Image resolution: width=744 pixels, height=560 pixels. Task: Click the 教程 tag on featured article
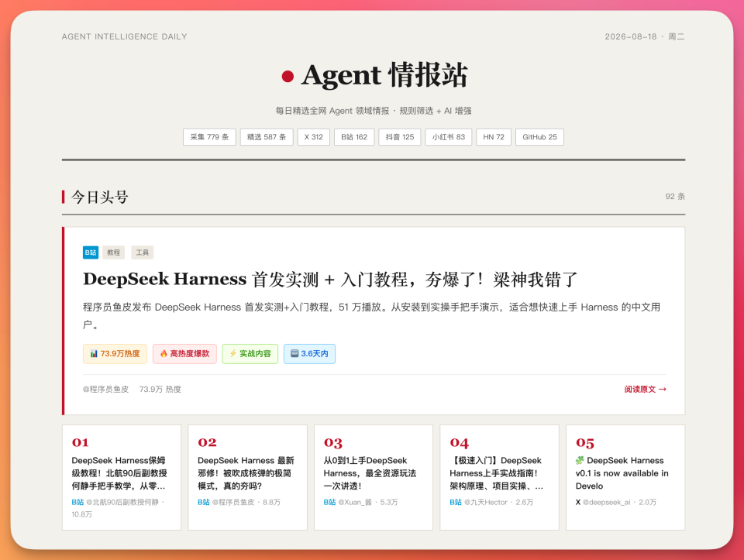coord(113,253)
